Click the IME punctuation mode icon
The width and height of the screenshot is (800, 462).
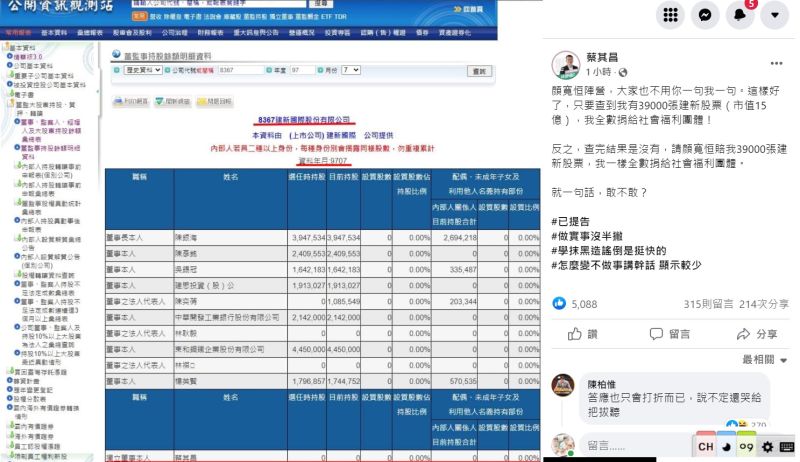[746, 447]
